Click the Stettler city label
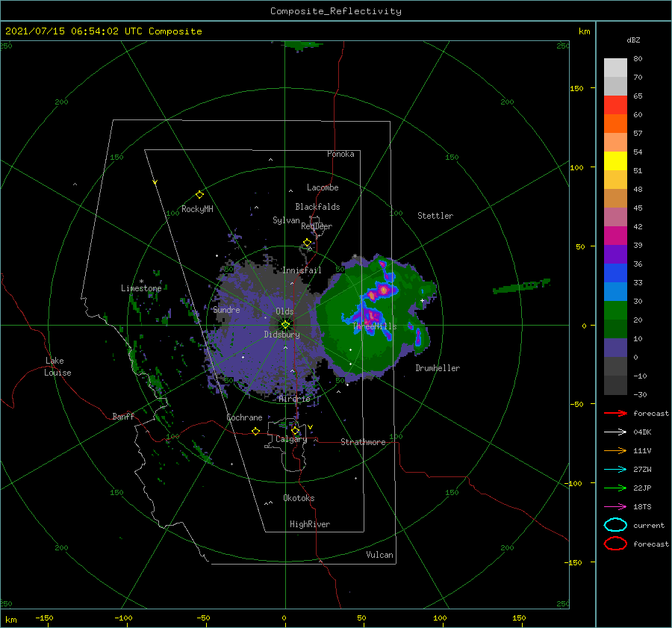The image size is (672, 628). 435,216
